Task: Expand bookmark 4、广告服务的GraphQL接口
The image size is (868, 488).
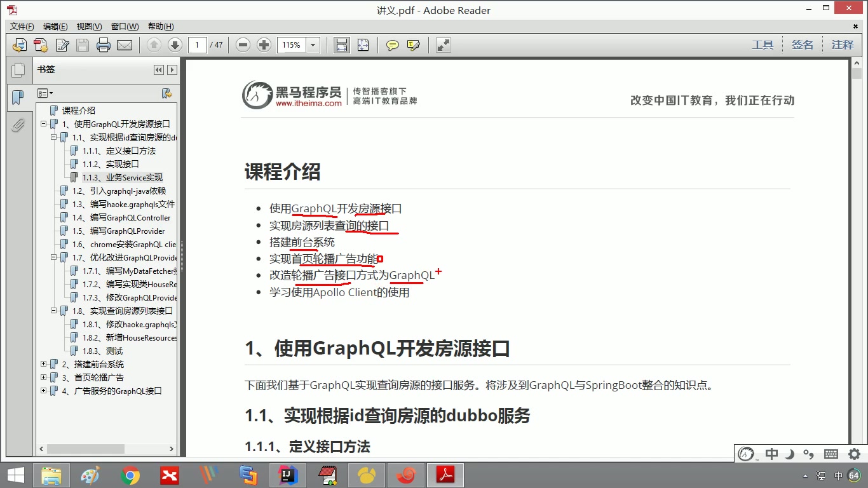Action: [44, 391]
